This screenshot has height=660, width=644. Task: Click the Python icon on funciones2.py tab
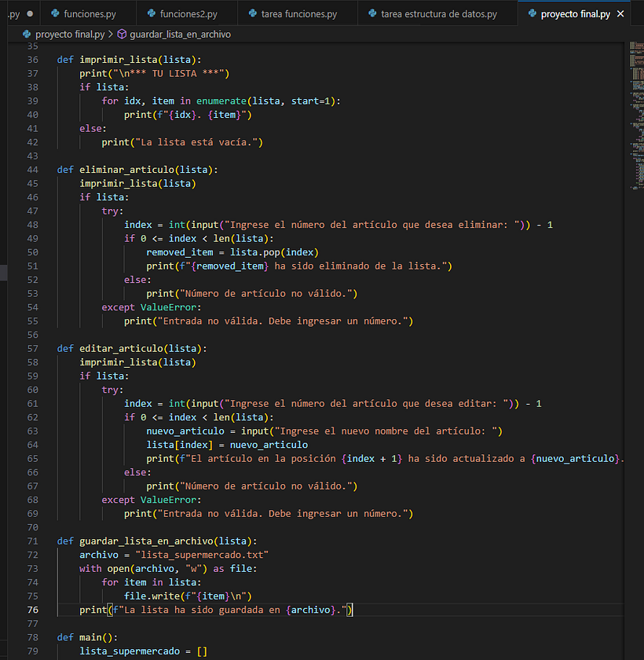point(152,13)
